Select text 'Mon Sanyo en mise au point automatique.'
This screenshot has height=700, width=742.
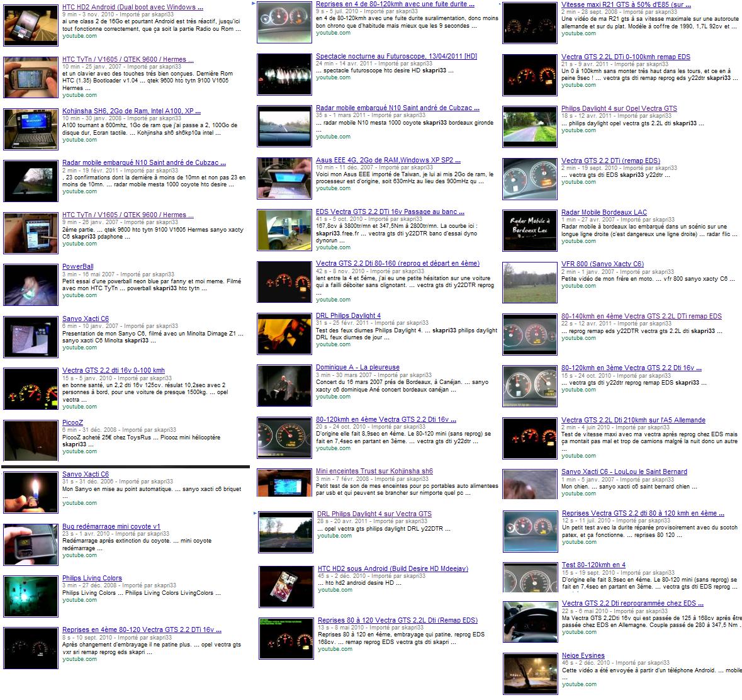(117, 489)
